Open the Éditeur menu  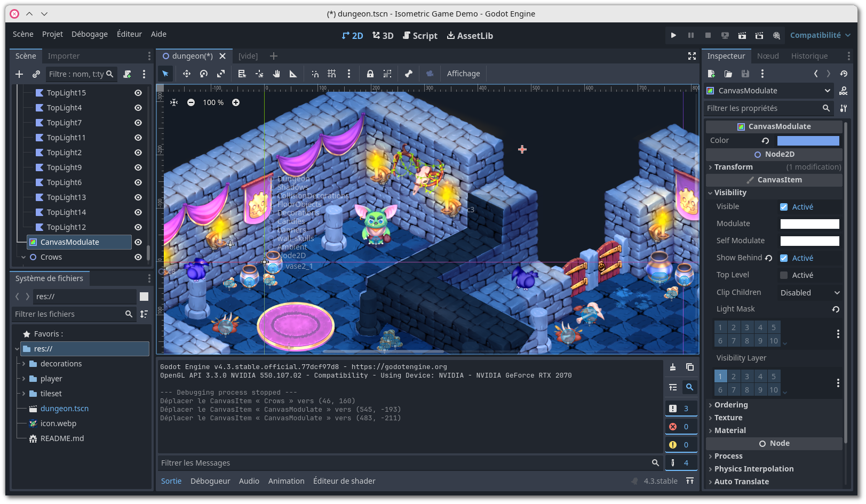(x=129, y=34)
